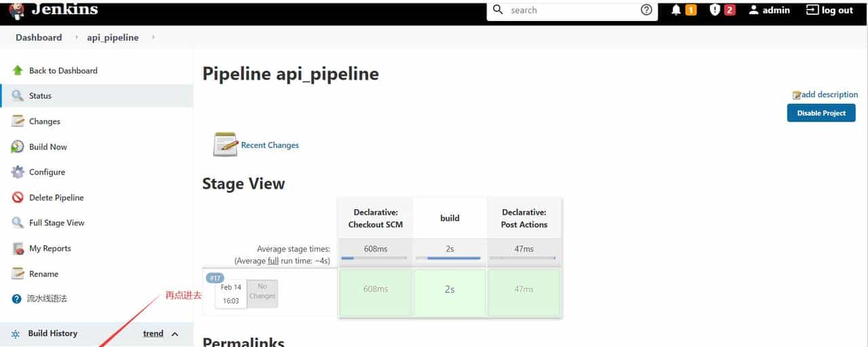868x347 pixels.
Task: Click the Rename notepad icon
Action: point(18,274)
